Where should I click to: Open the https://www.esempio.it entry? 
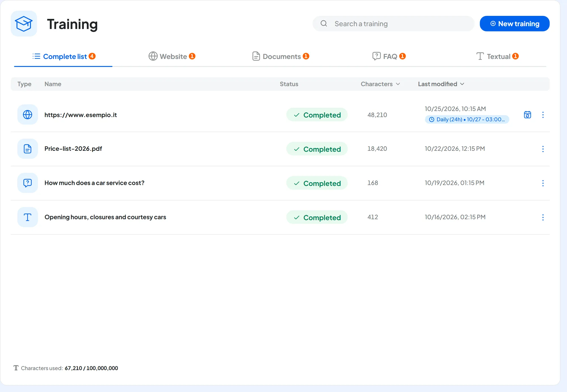[x=81, y=115]
